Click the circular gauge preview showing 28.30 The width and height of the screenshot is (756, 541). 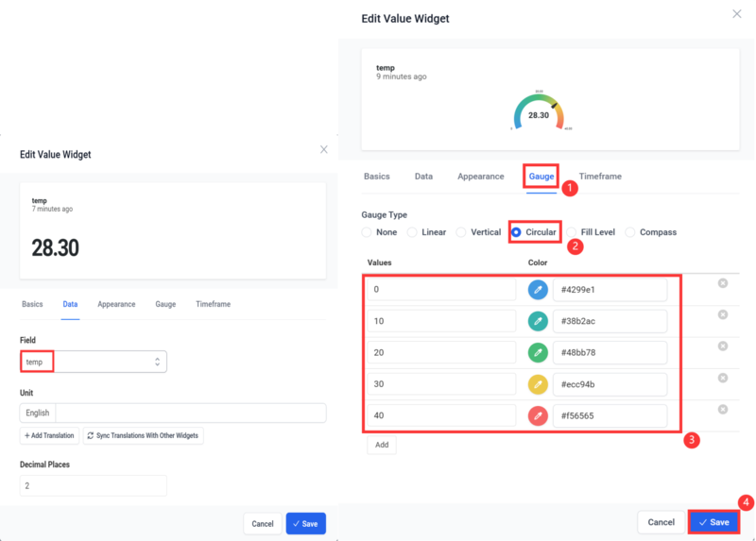click(x=539, y=111)
